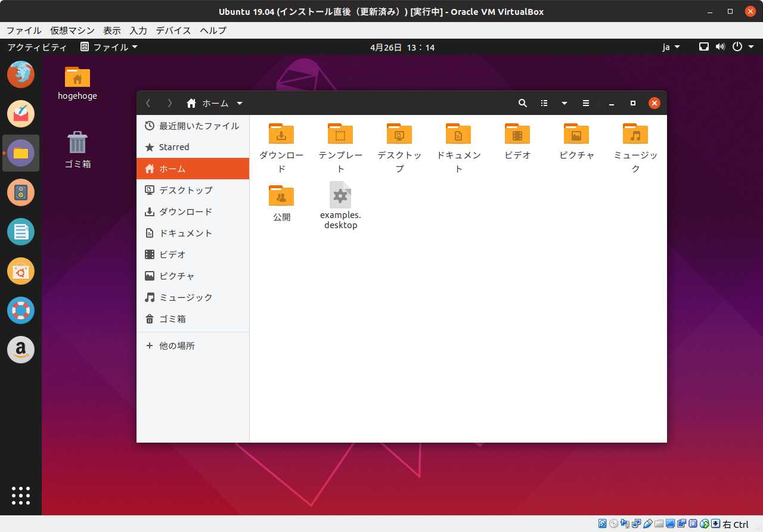
Task: Open system menu via the power icon
Action: 737,46
